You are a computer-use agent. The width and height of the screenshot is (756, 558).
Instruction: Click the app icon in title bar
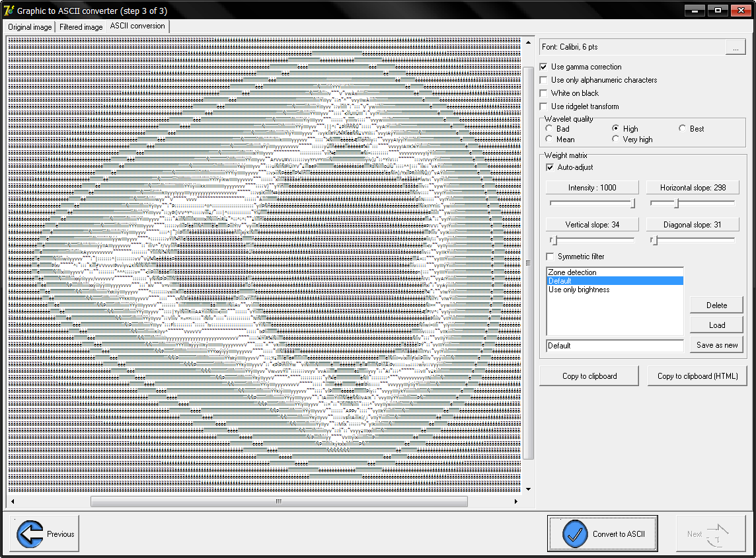click(9, 11)
